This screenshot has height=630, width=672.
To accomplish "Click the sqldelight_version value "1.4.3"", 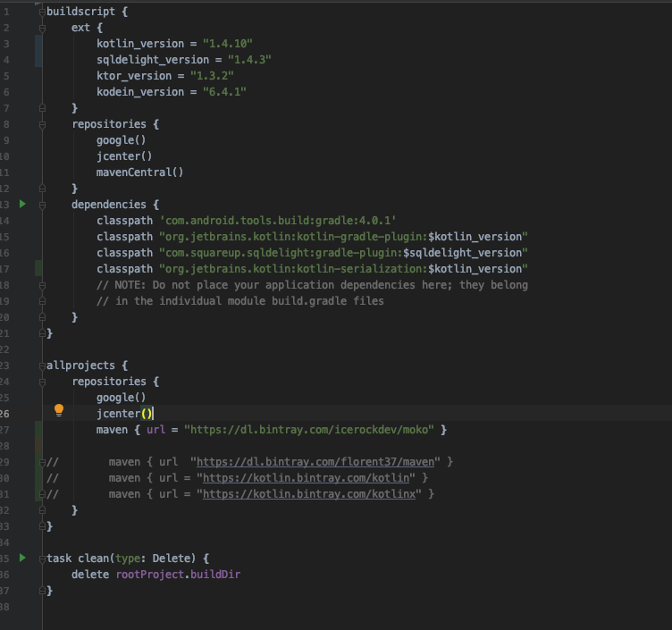I will [x=249, y=60].
